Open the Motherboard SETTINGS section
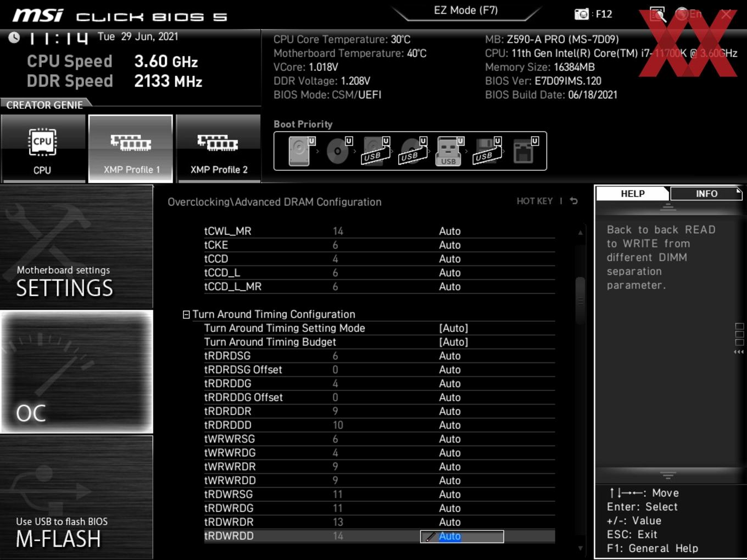Screen dimensions: 747x560 (76, 247)
